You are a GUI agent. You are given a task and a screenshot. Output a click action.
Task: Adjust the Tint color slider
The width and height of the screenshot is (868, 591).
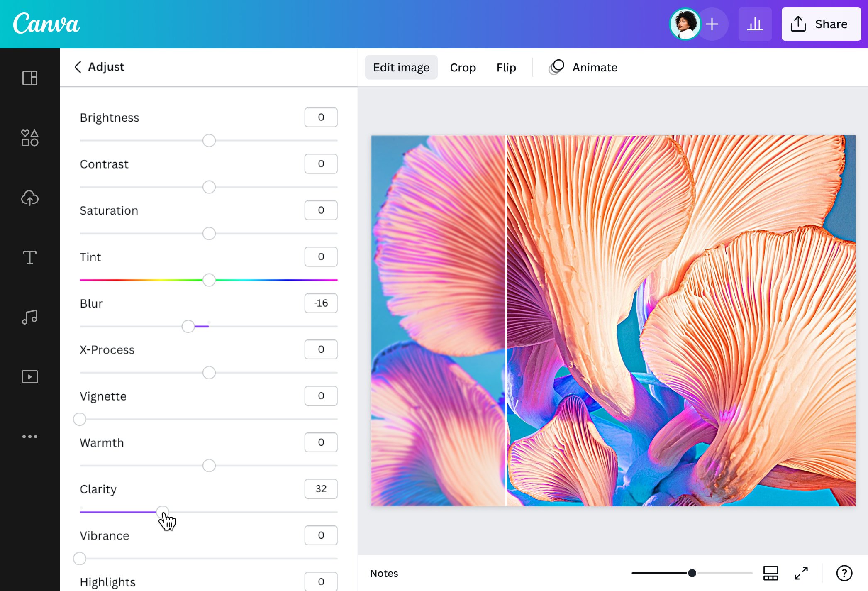209,280
